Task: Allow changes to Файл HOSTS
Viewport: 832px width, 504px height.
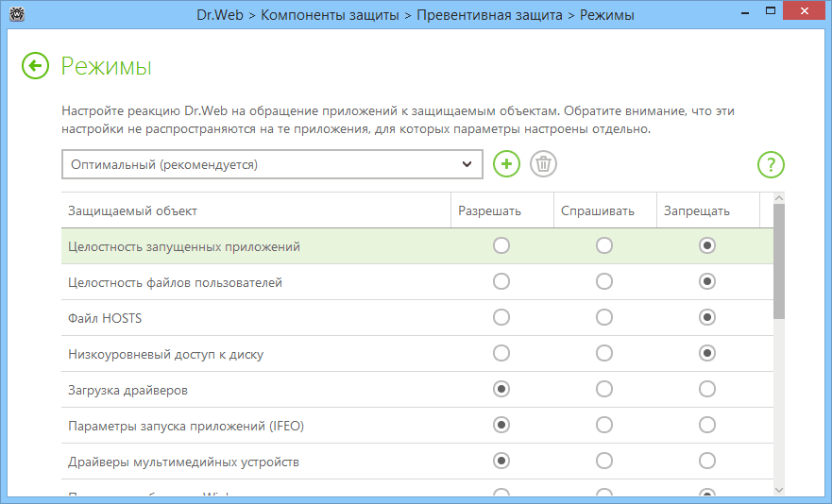Action: [501, 317]
